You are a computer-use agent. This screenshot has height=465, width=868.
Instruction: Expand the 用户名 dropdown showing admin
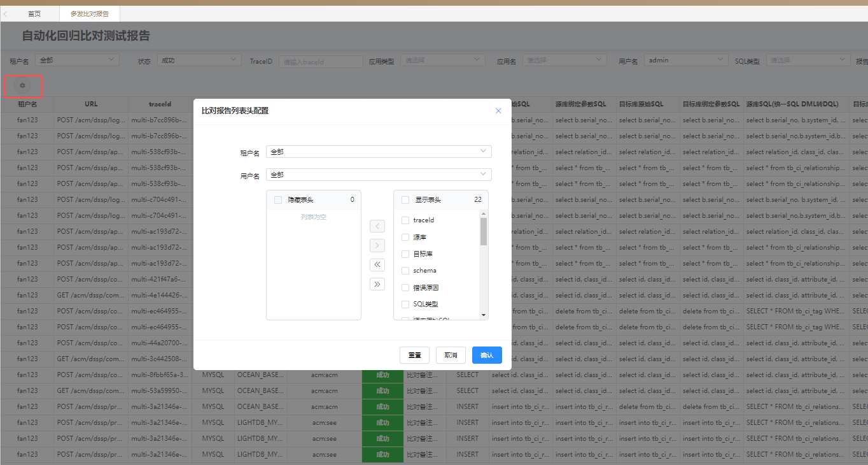(x=685, y=59)
